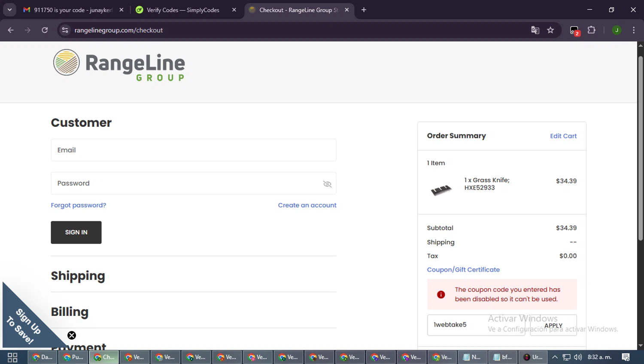Open the Da... Chrome taskbar window
Screen dimensions: 644x364
tap(43, 357)
